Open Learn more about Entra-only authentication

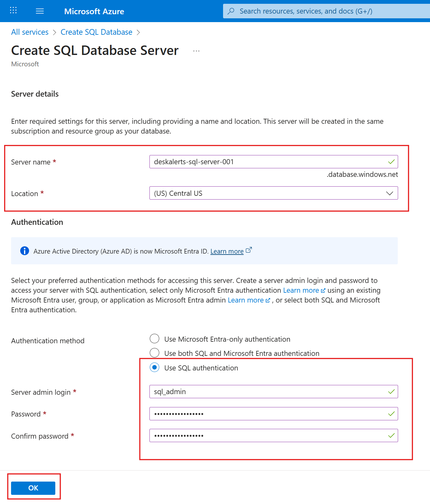[x=304, y=290]
